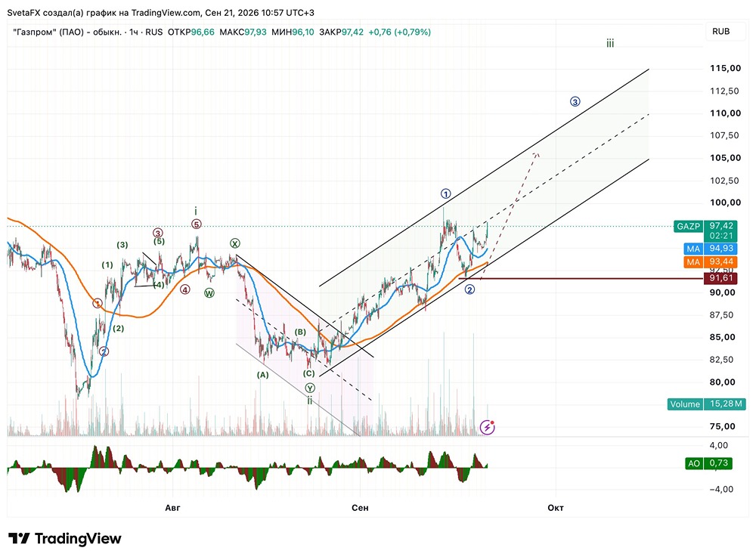Click the Сен label on time axis
This screenshot has height=560, width=756.
[360, 507]
